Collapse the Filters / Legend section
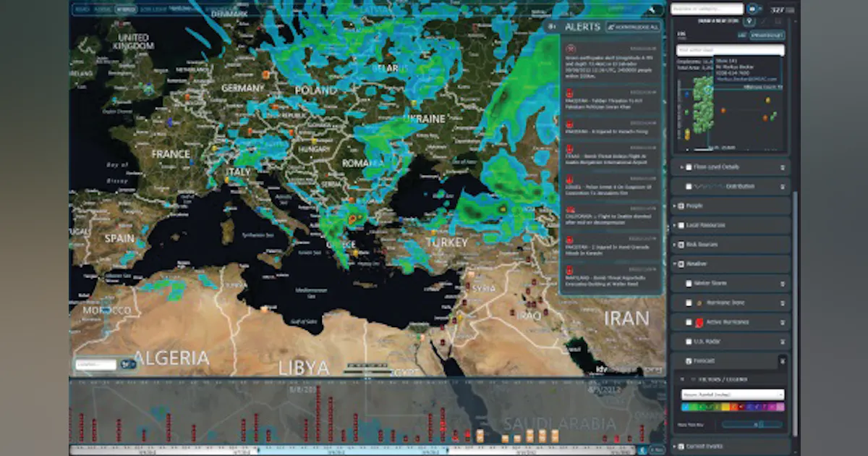This screenshot has width=868, height=456. click(682, 379)
